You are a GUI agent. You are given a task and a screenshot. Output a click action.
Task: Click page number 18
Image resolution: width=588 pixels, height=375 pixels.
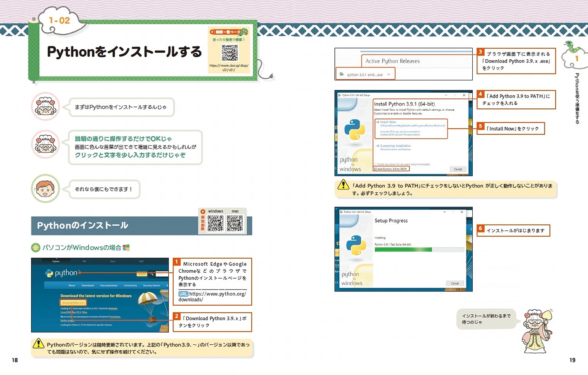click(x=15, y=360)
